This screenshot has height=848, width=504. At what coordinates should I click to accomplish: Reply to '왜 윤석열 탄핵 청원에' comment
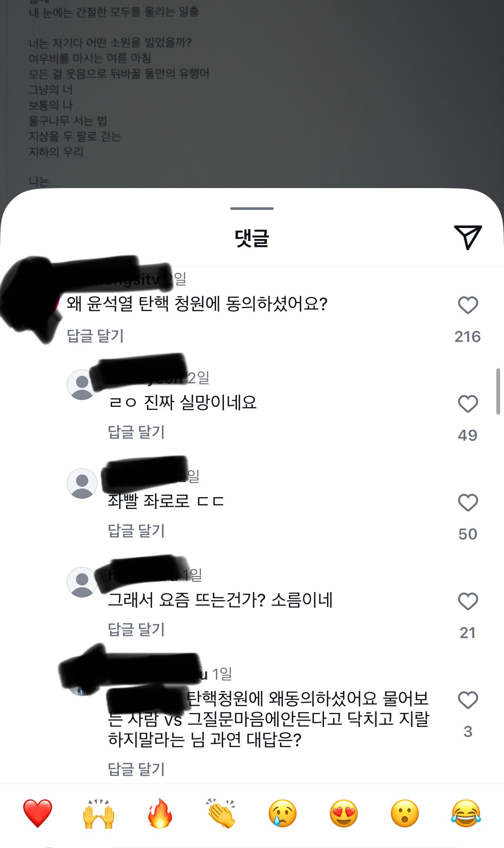pos(95,336)
